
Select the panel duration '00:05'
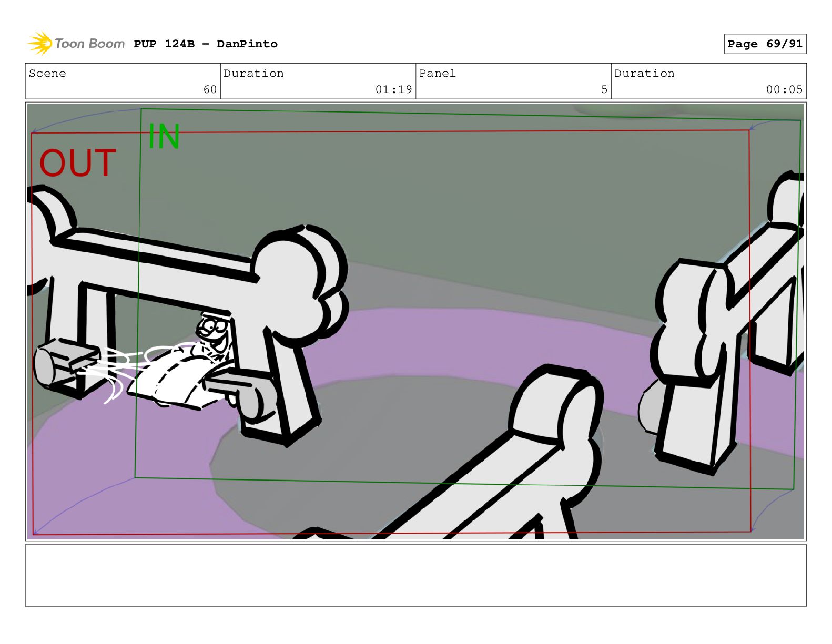pos(784,89)
